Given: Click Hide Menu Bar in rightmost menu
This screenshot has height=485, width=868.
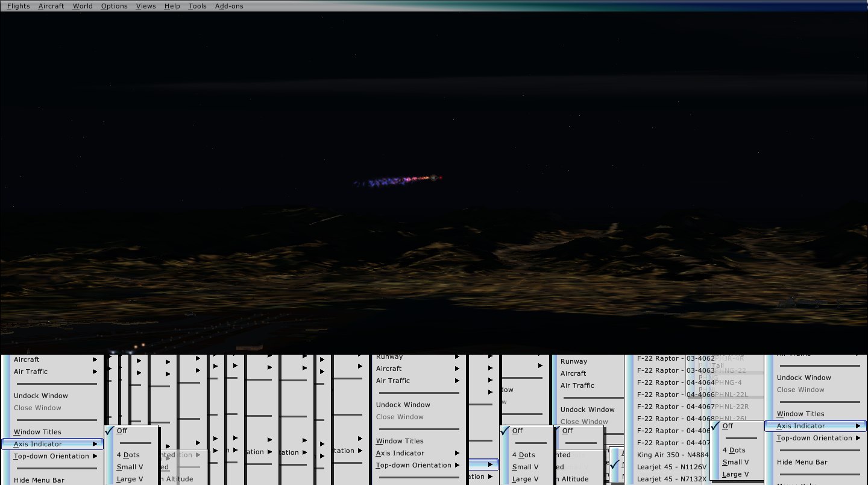Looking at the screenshot, I should [x=802, y=462].
